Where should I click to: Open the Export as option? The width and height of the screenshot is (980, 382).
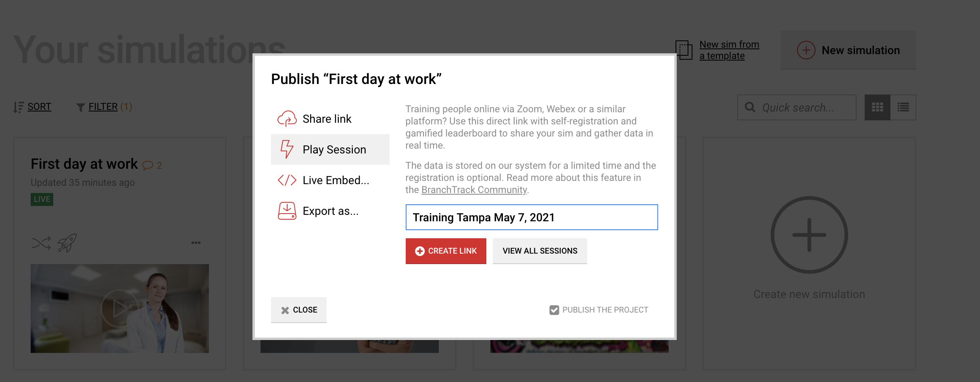[x=330, y=211]
